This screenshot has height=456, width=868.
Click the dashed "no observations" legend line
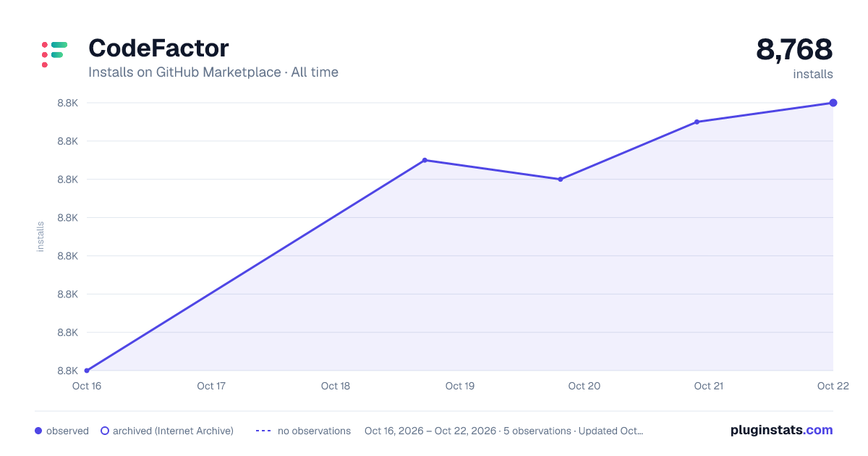tap(263, 431)
